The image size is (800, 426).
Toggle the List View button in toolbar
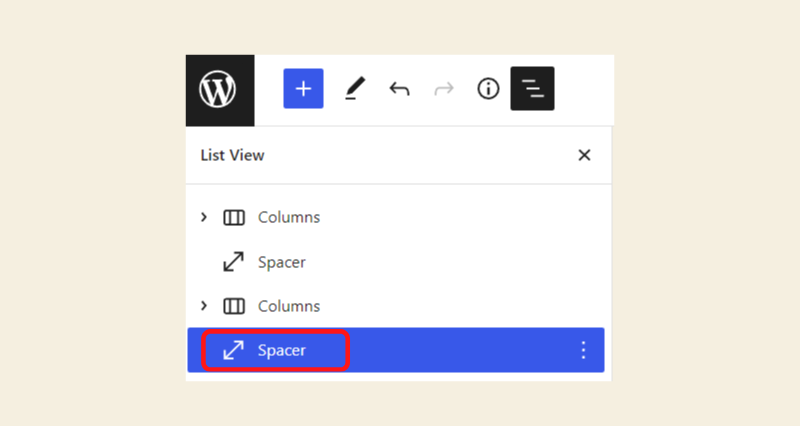tap(532, 89)
